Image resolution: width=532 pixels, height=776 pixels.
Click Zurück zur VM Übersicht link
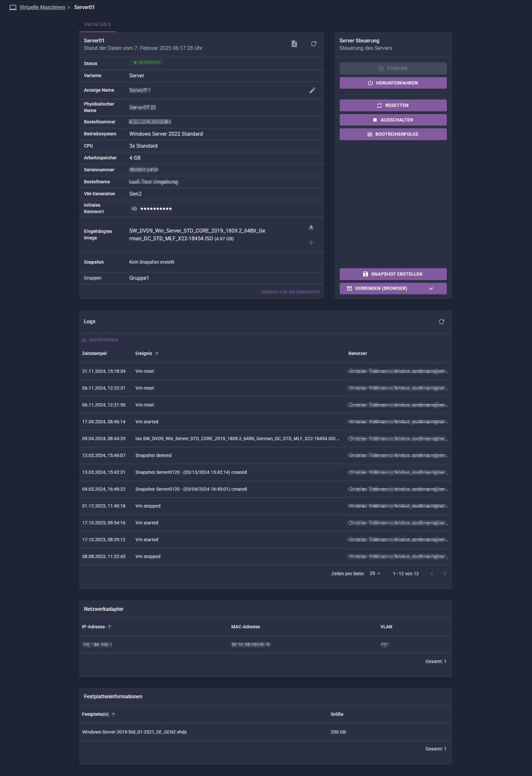290,292
